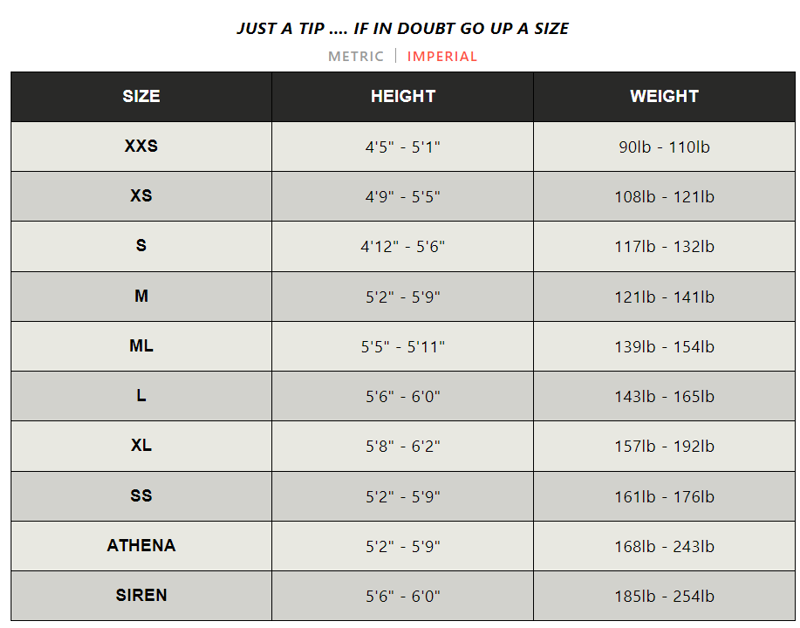Click the 5'8" - 6'2" height cell
Screen dimensions: 800x628
401,446
